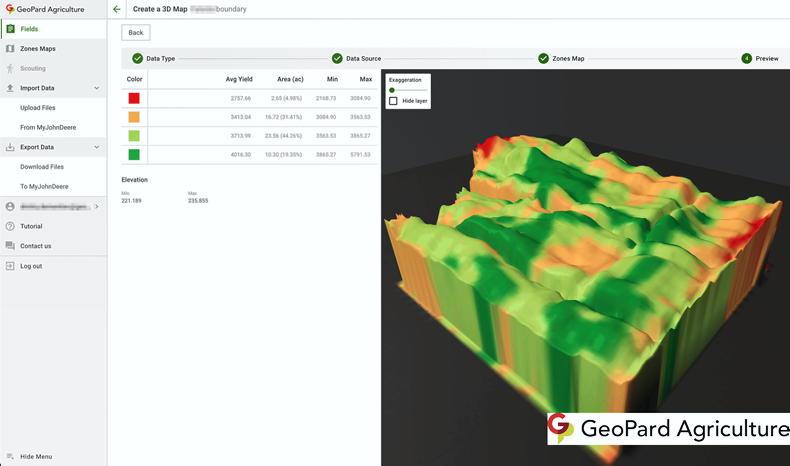Screen dimensions: 790x466
Task: Click the Back button
Action: pyautogui.click(x=136, y=32)
